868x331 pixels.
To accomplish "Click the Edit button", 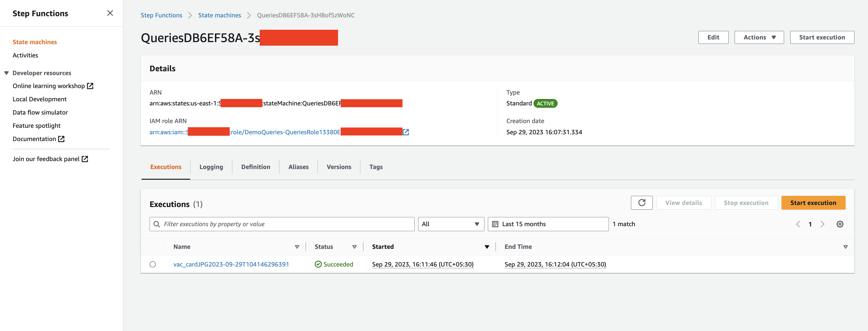I will [x=713, y=37].
